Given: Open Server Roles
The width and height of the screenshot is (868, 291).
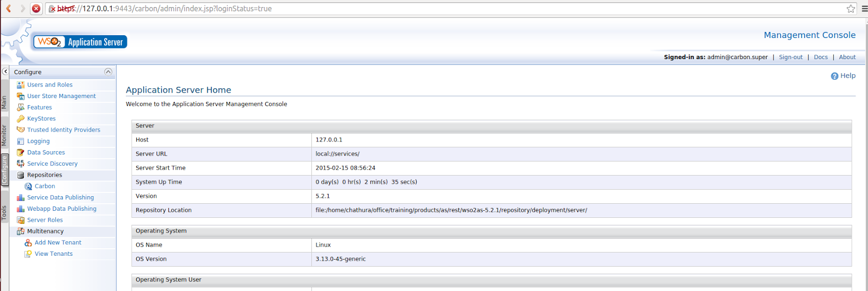Looking at the screenshot, I should tap(45, 220).
